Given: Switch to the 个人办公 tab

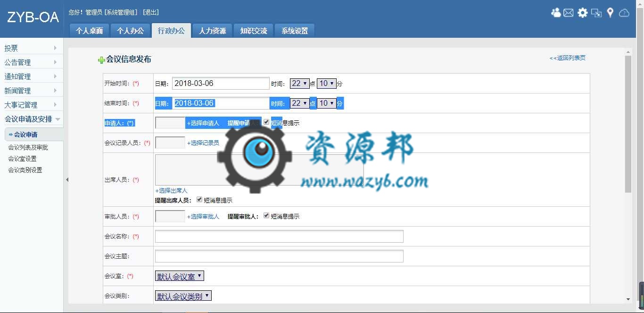Looking at the screenshot, I should tap(130, 31).
